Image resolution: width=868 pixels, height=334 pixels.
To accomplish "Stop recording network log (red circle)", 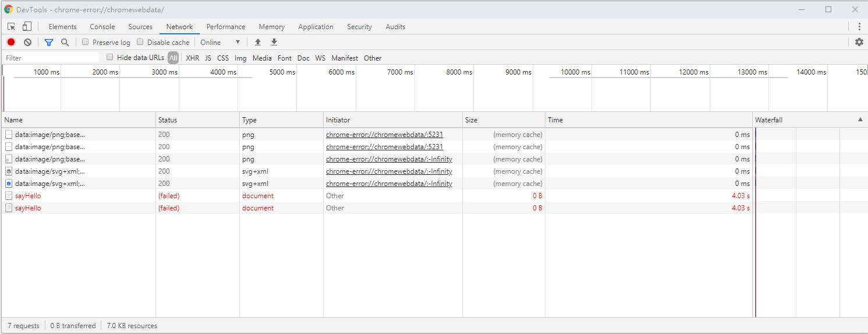I will pos(11,42).
